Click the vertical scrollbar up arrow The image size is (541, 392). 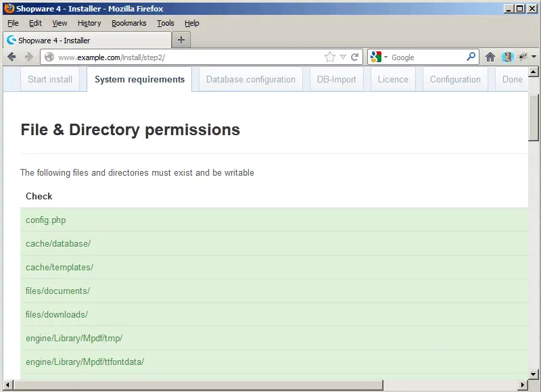tap(534, 72)
